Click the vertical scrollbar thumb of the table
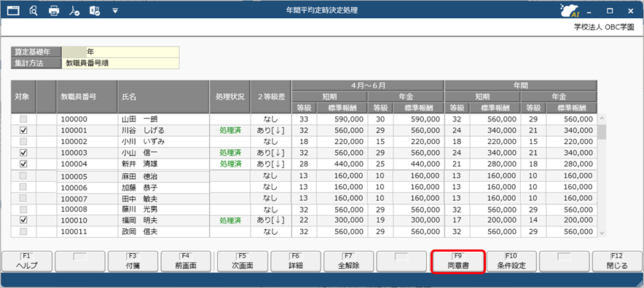Image resolution: width=644 pixels, height=288 pixels. tap(602, 132)
